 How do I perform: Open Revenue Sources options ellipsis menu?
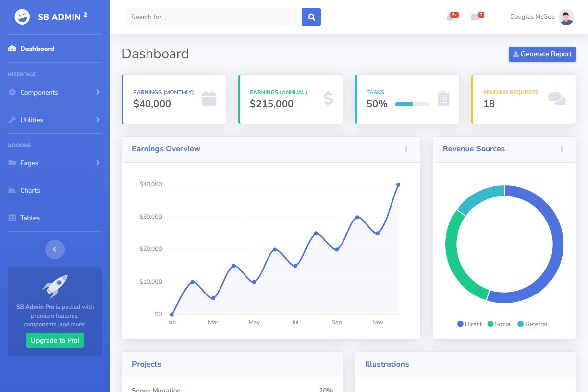click(562, 149)
